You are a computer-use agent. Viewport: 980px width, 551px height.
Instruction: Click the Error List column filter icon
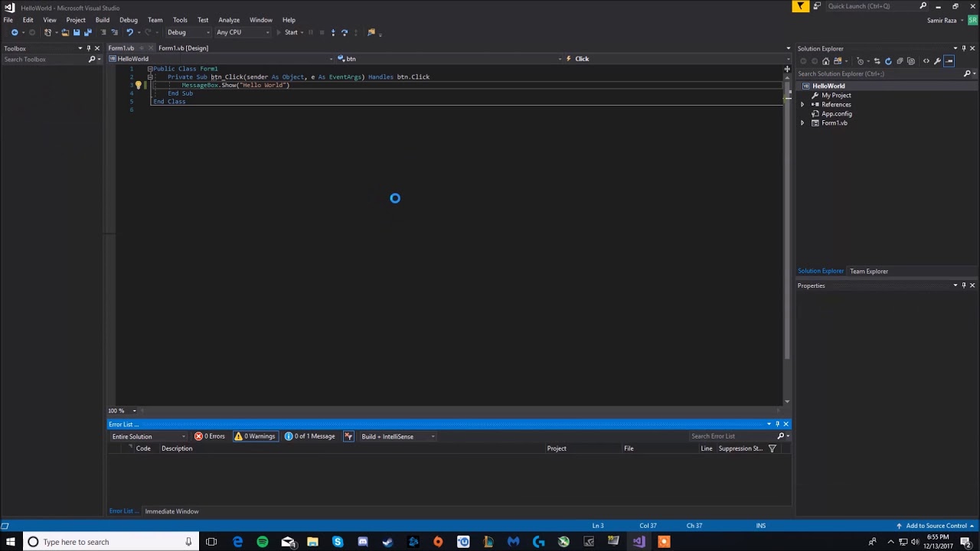coord(772,448)
